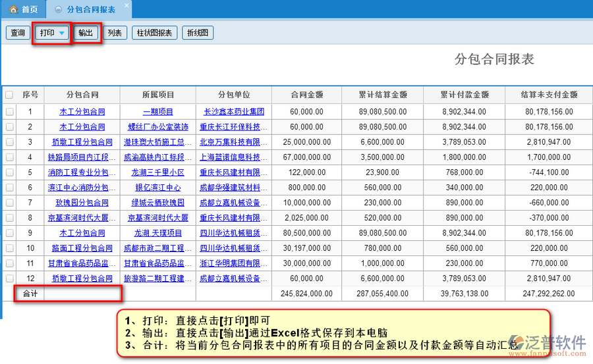Click the 累计付款金额 column header
Viewport: 593px width, 364px height.
coord(465,95)
